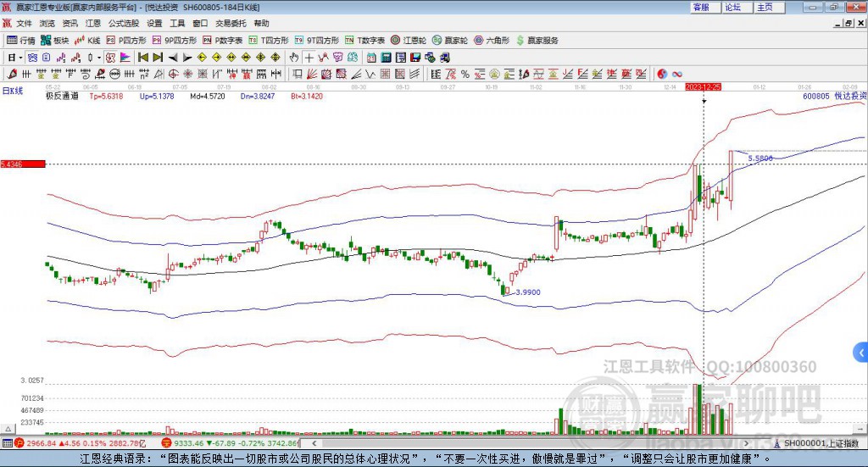Select the percent % drawing tool
The height and width of the screenshot is (467, 868).
point(465,74)
